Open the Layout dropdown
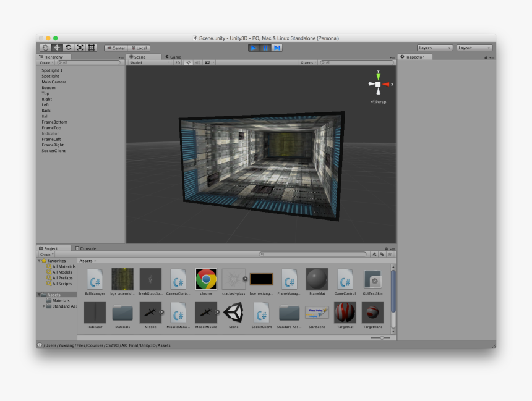This screenshot has width=532, height=401. point(474,48)
